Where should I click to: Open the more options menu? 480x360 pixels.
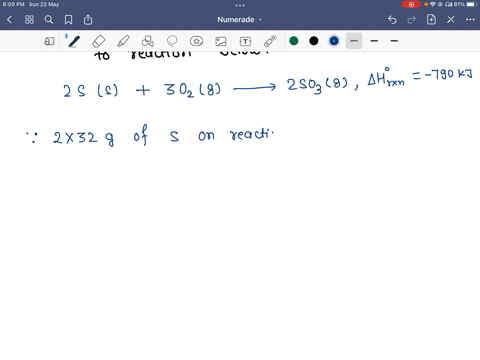click(470, 20)
